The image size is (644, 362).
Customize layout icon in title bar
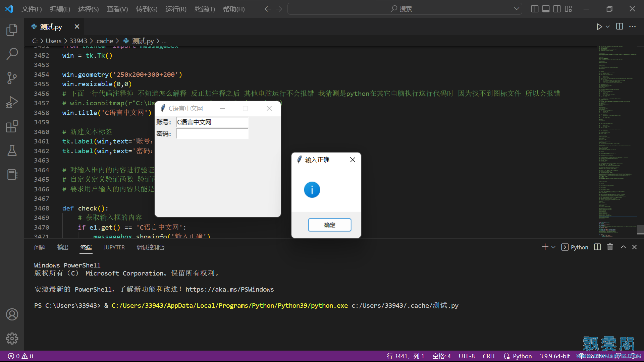(568, 9)
